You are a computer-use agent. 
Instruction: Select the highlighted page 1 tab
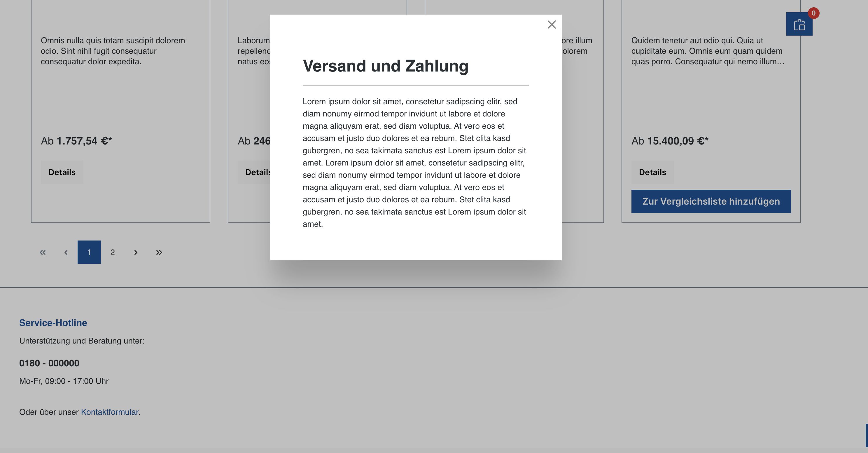[89, 252]
